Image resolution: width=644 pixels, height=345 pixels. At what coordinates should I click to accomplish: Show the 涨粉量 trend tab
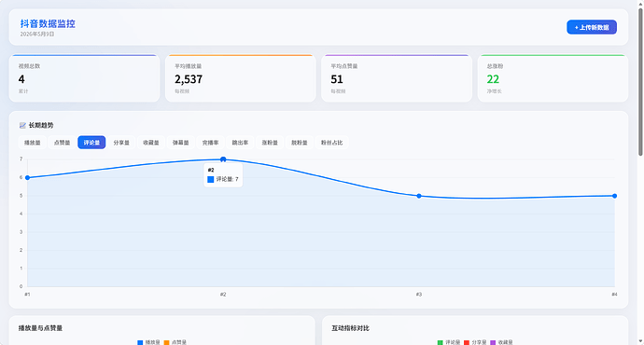[270, 143]
